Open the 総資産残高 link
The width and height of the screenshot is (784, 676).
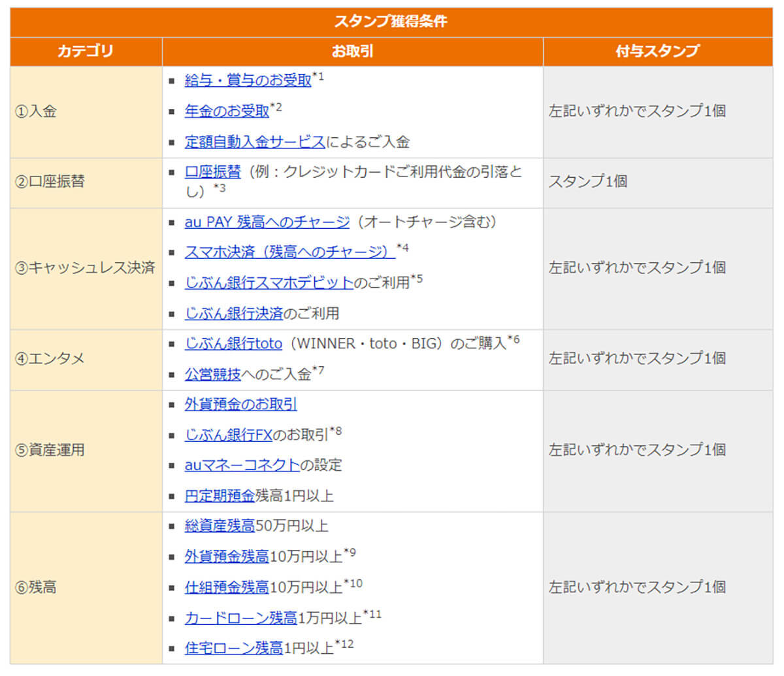pos(220,526)
